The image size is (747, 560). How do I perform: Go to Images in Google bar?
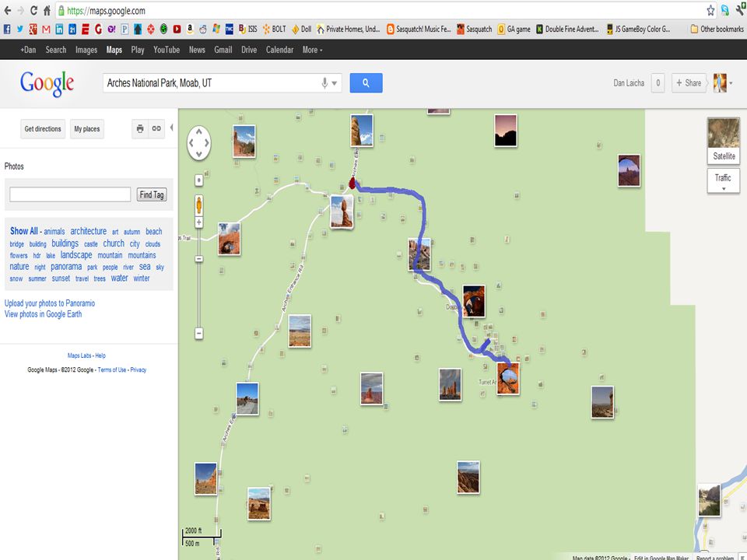point(86,50)
